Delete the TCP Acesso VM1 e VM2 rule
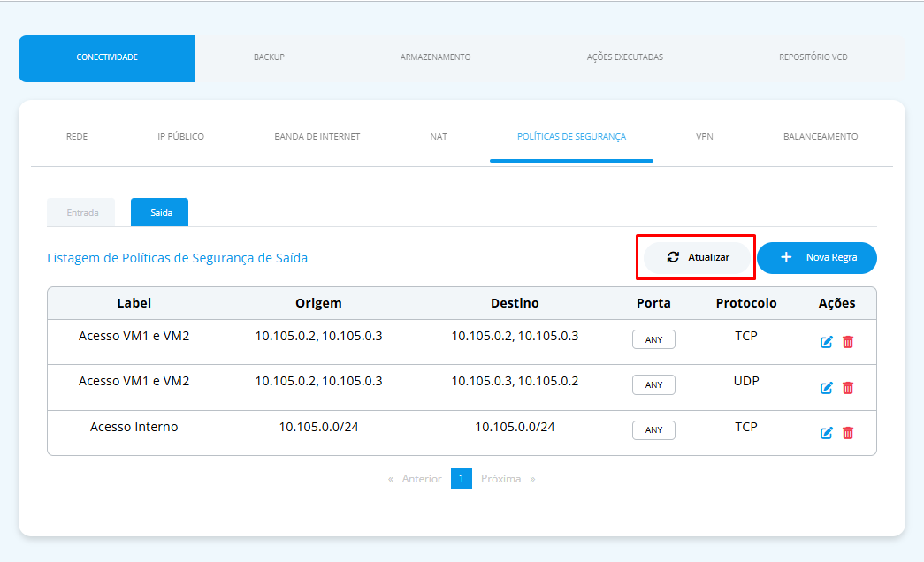 [x=848, y=342]
